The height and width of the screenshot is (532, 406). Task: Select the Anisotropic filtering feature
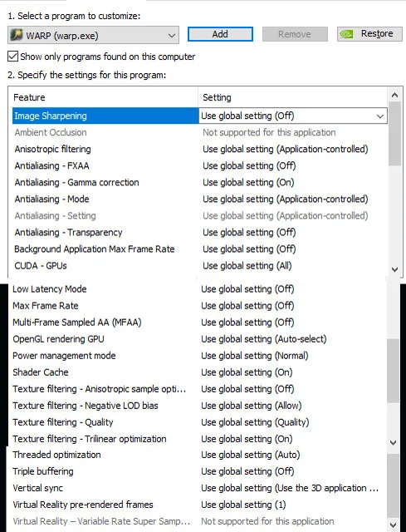click(52, 149)
